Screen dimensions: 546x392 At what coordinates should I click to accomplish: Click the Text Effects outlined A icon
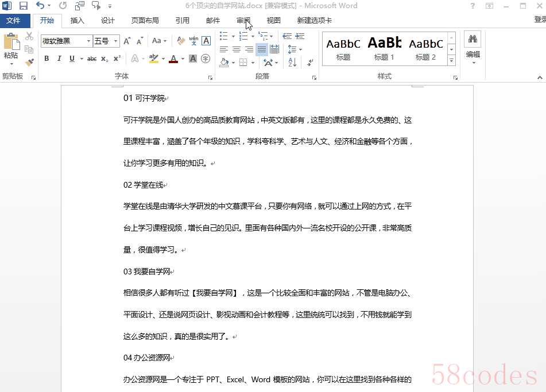tap(135, 59)
